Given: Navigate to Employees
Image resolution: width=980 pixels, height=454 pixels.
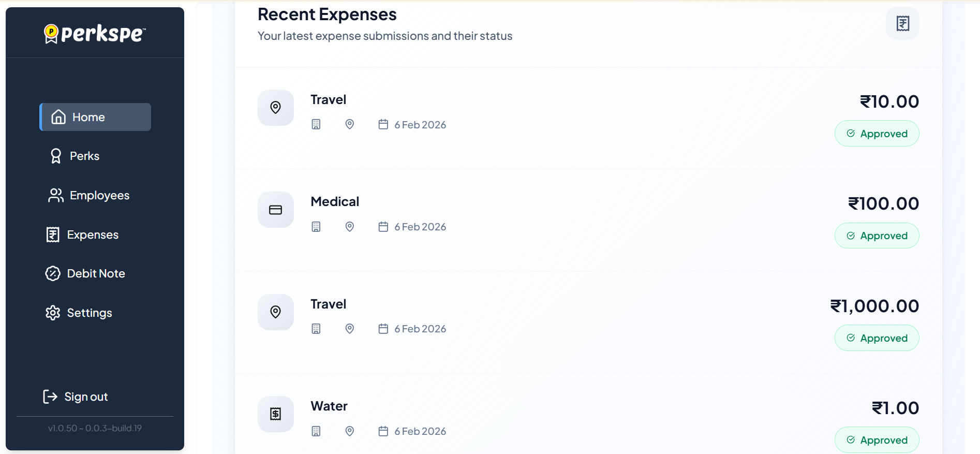Looking at the screenshot, I should pyautogui.click(x=99, y=195).
